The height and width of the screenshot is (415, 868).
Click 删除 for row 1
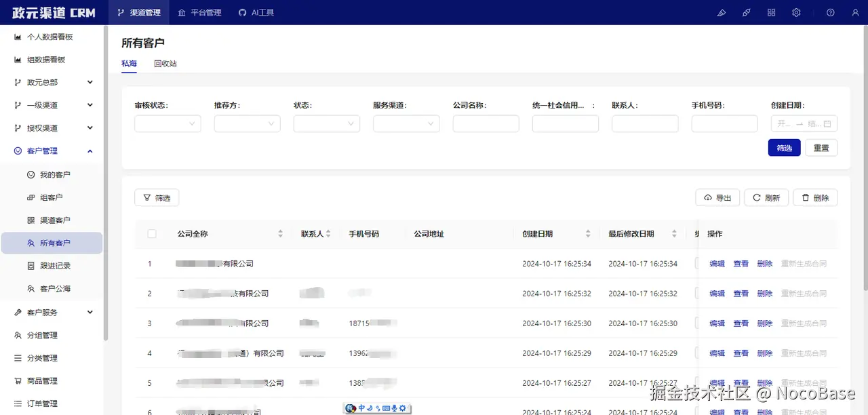coord(765,264)
